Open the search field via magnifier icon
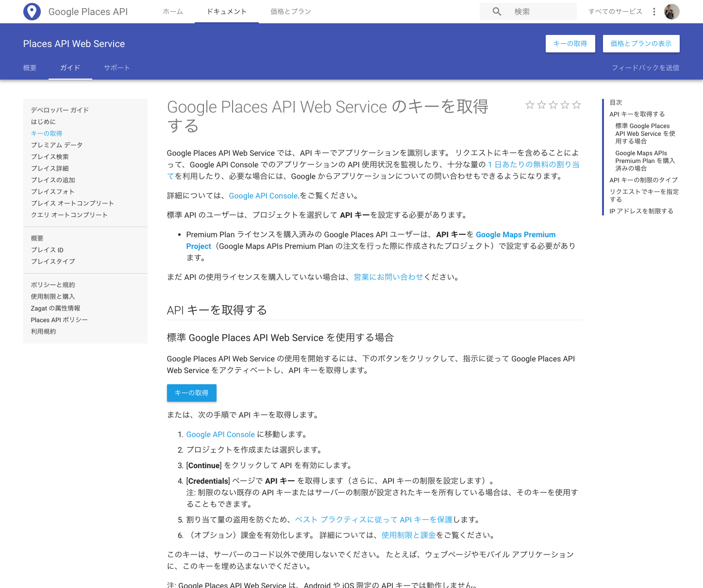The image size is (703, 588). (x=496, y=11)
